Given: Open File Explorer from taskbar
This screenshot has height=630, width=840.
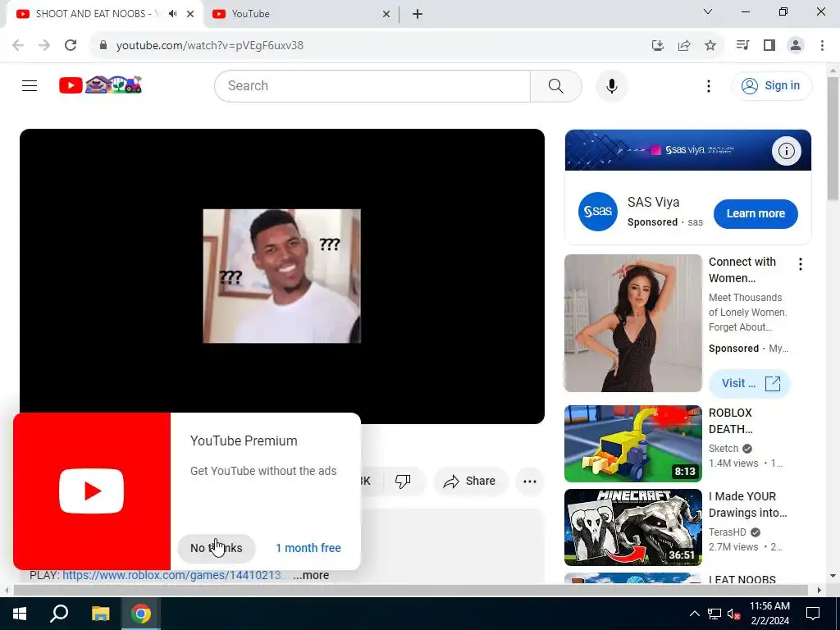Looking at the screenshot, I should coord(100,614).
